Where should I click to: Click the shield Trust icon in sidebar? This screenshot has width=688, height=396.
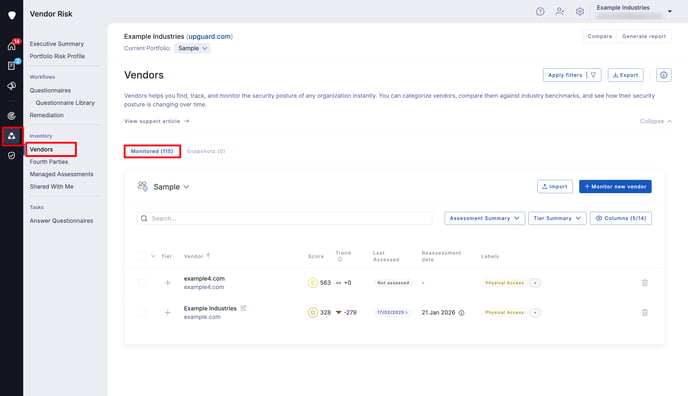point(11,156)
